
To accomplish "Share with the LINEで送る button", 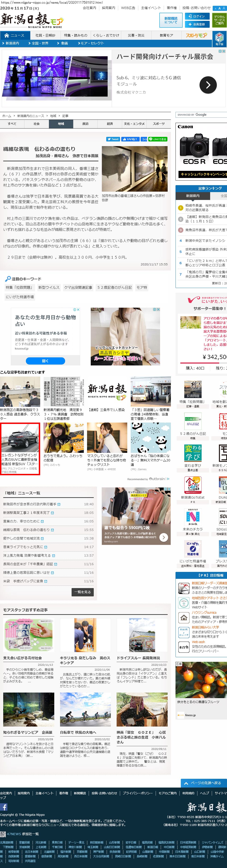I will coord(158,139).
